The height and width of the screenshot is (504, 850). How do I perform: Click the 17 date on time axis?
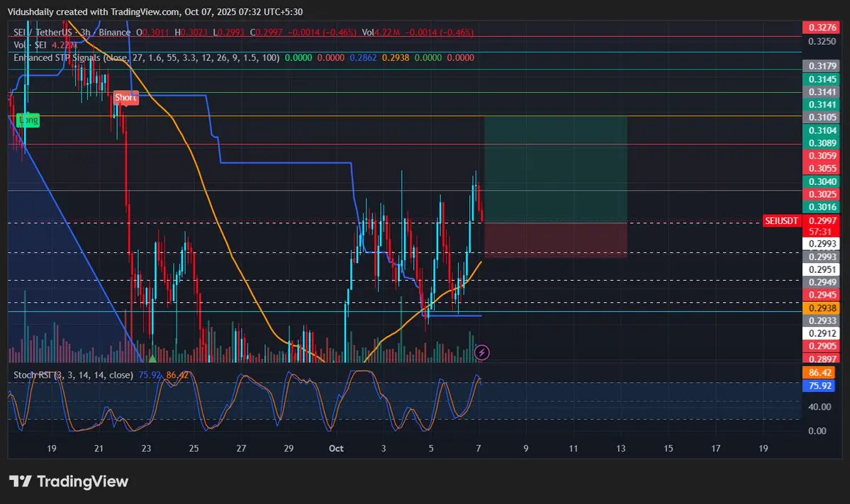[x=715, y=448]
